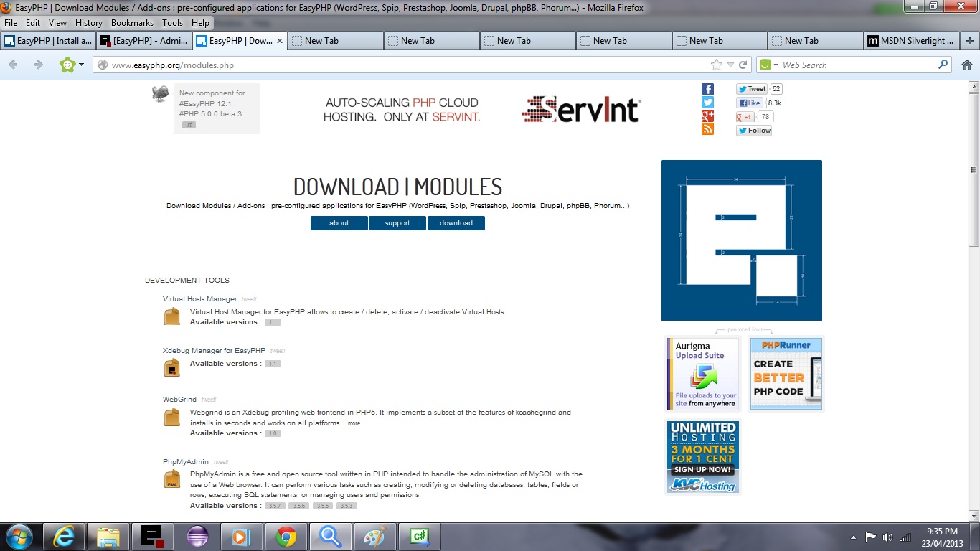The width and height of the screenshot is (980, 551).
Task: Click the search magnifier in Web Search box
Action: 943,65
